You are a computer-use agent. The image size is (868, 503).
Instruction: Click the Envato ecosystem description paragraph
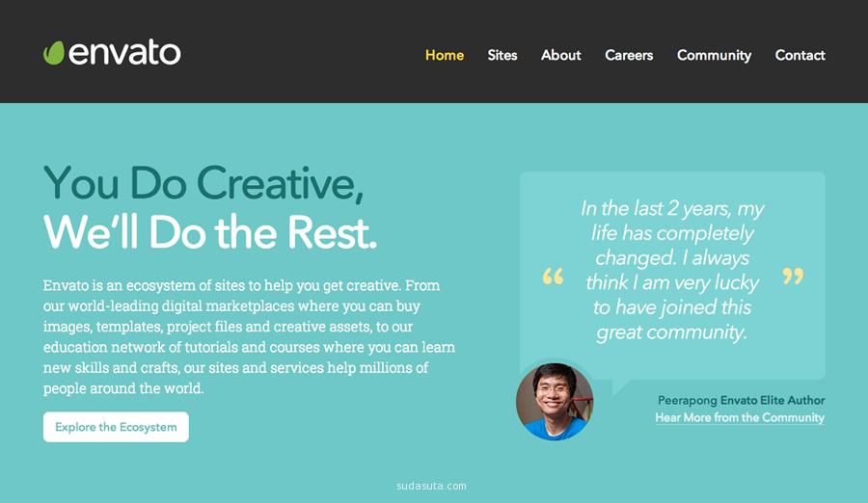(x=249, y=336)
